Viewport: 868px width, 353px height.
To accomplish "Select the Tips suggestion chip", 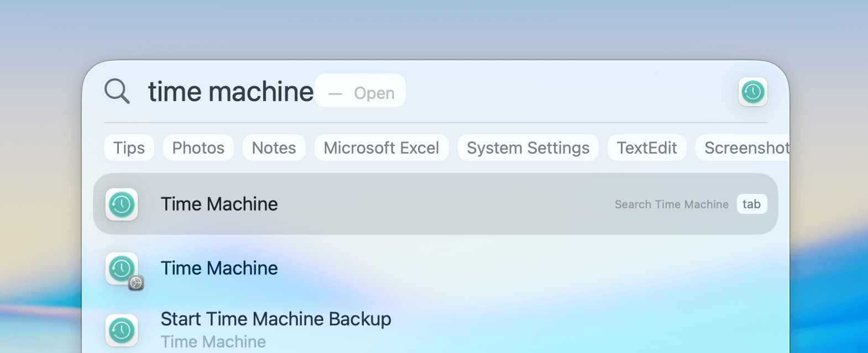I will point(129,147).
